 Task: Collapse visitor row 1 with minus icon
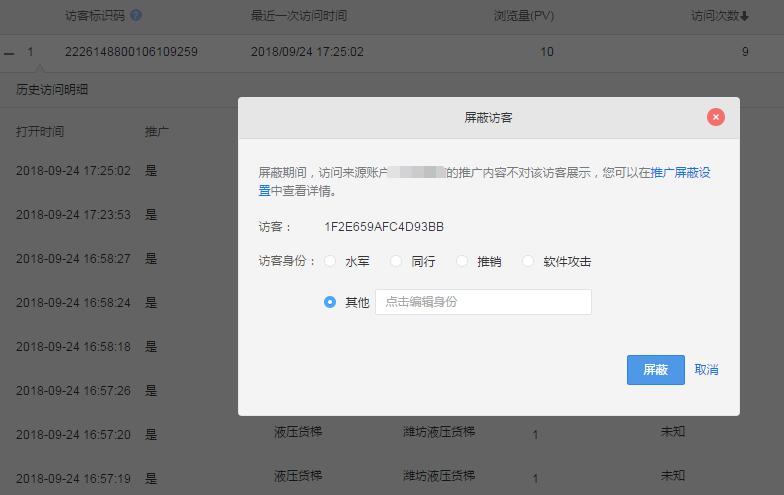click(x=9, y=52)
